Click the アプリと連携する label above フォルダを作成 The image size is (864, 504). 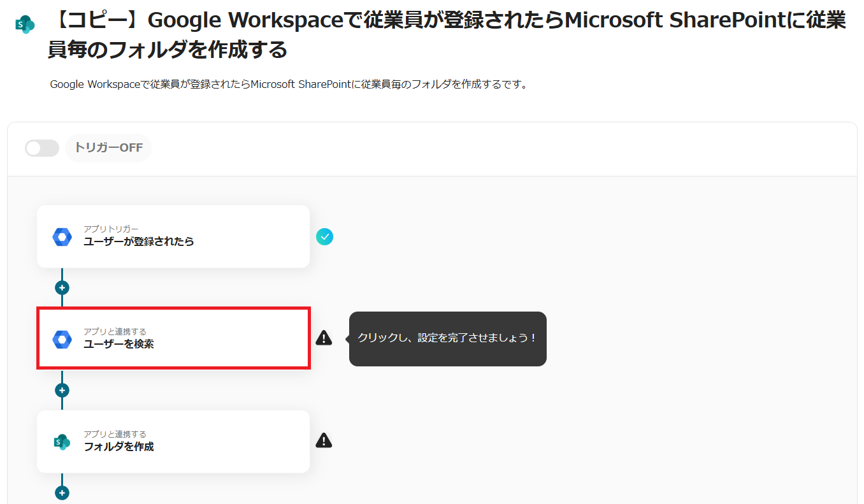[115, 434]
